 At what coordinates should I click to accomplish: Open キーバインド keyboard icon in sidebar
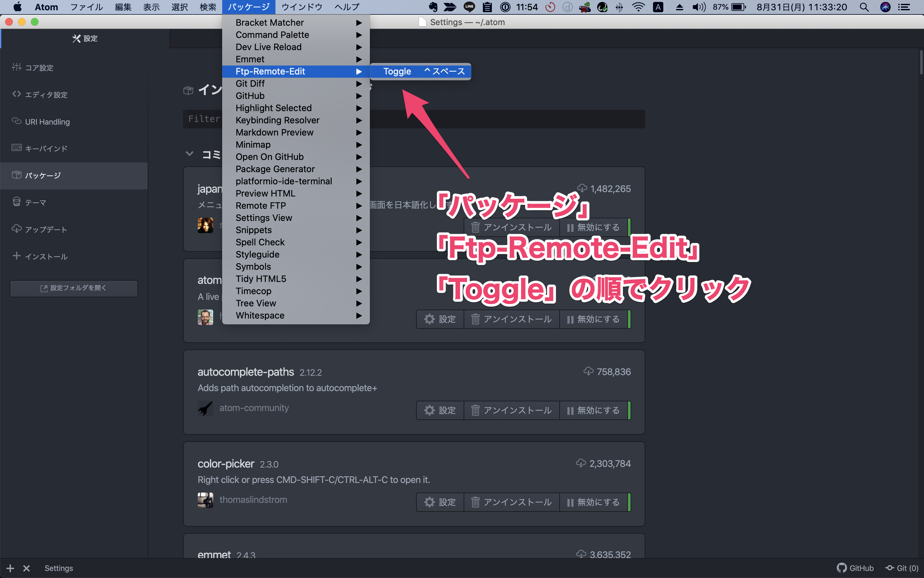click(x=16, y=148)
